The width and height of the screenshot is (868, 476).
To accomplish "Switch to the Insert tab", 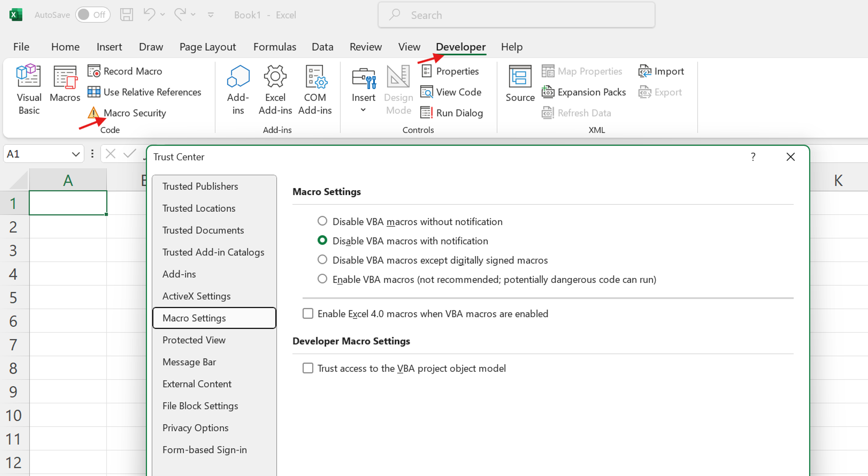I will coord(109,47).
